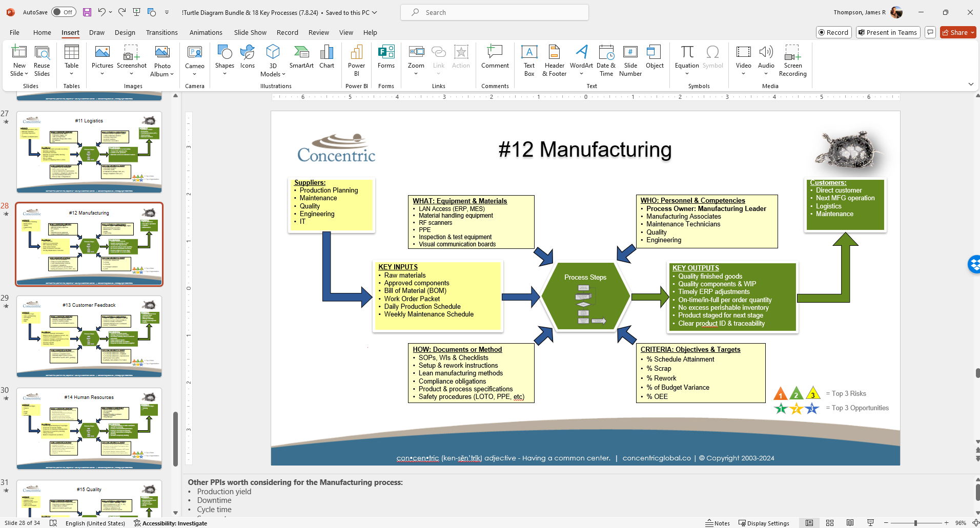Switch to Slide Sorter view
This screenshot has height=528, width=980.
[830, 523]
